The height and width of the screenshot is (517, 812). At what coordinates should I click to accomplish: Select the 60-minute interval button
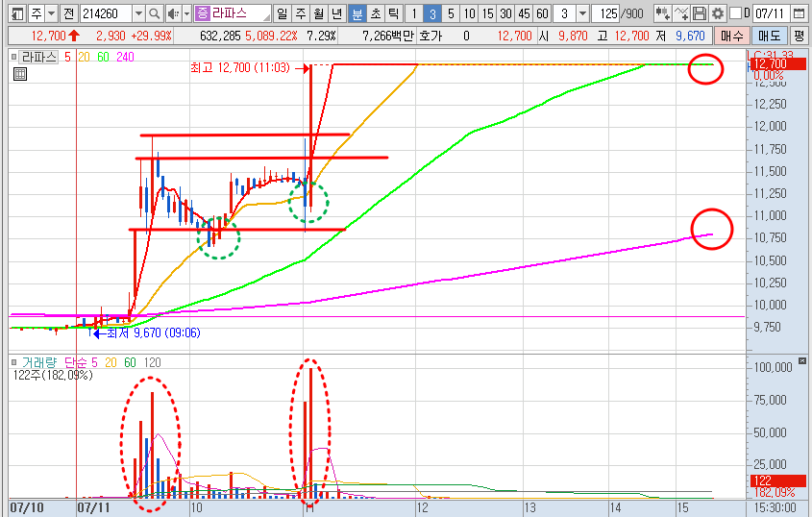coord(542,13)
